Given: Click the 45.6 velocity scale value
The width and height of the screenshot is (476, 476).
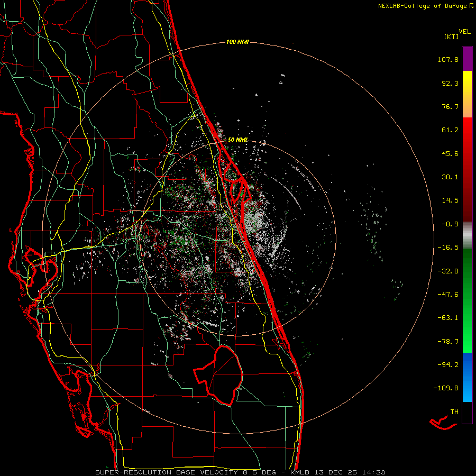Looking at the screenshot, I should point(450,153).
